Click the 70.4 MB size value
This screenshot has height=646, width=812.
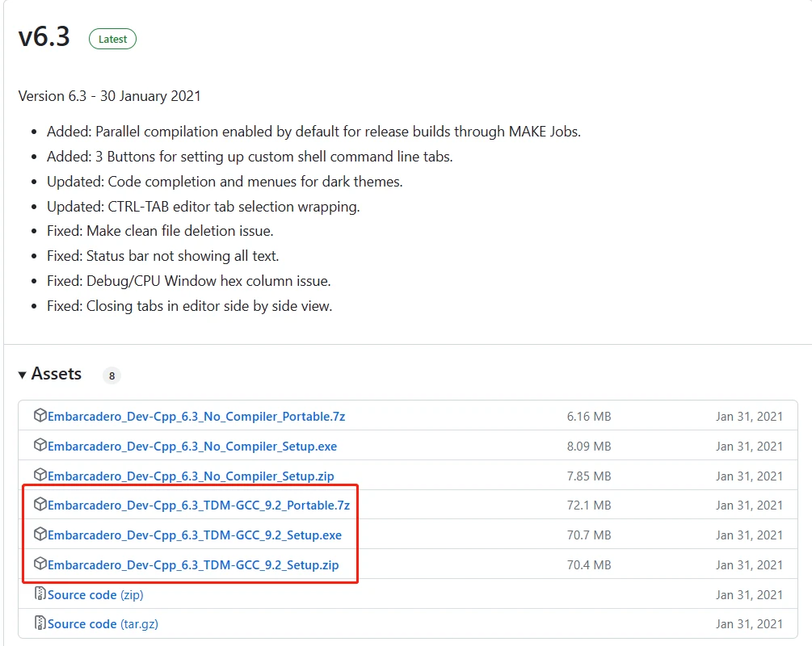point(589,564)
